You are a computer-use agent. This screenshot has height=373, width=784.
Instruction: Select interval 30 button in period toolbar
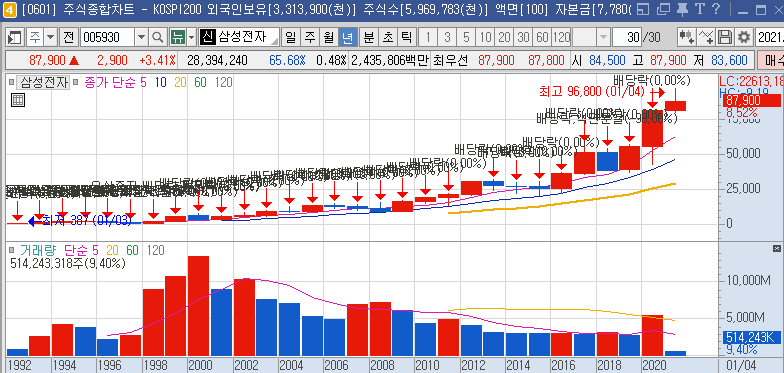[523, 36]
